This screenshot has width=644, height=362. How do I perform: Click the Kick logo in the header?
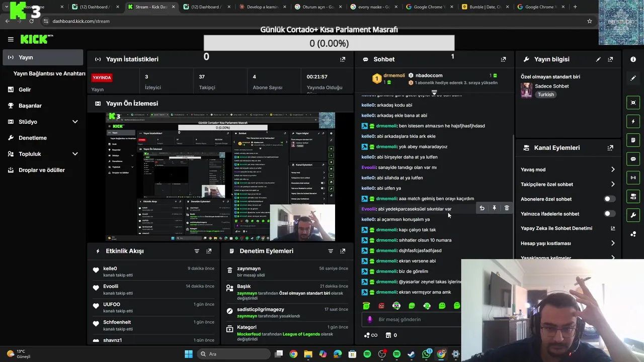click(x=37, y=39)
